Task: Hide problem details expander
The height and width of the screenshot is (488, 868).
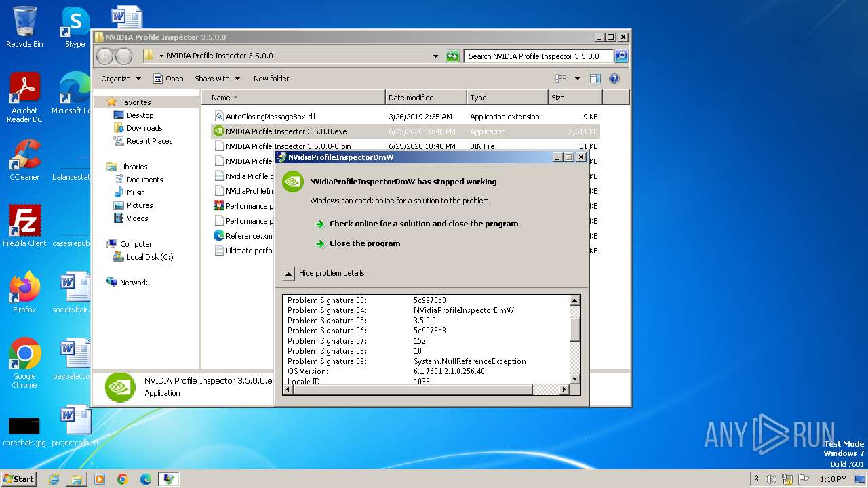Action: [288, 274]
